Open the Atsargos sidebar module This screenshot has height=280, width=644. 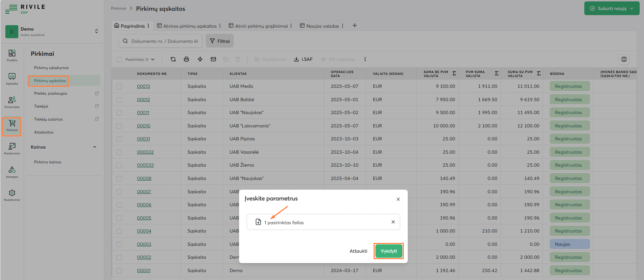[x=12, y=172]
